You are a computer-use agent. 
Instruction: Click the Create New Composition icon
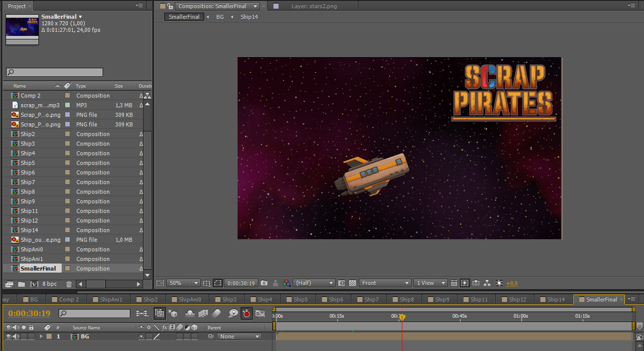click(34, 284)
